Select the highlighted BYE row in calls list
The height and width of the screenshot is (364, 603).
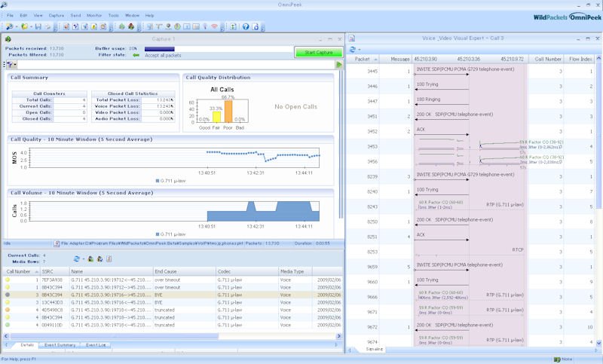coord(173,295)
